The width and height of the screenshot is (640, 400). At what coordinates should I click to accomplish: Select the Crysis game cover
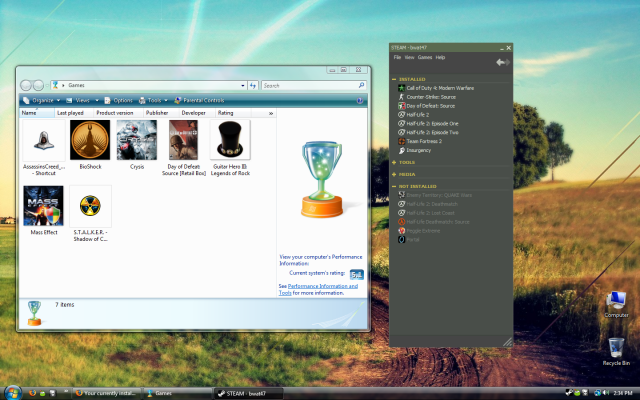(137, 140)
